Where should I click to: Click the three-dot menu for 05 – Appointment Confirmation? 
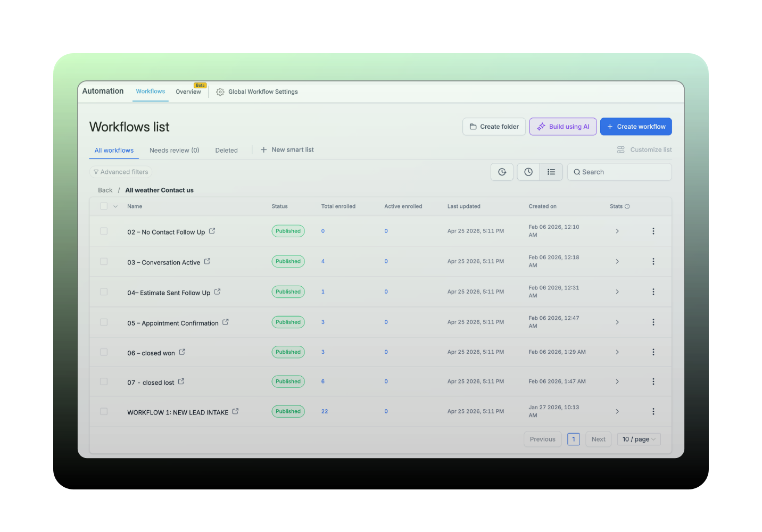pos(653,322)
